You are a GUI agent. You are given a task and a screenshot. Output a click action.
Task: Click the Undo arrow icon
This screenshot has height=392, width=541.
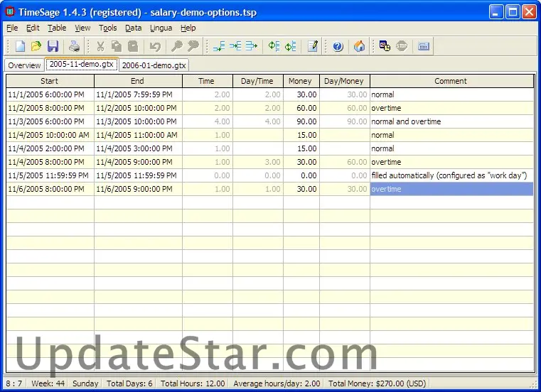point(154,46)
